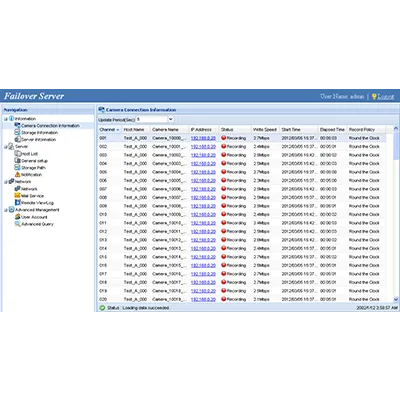Image resolution: width=400 pixels, height=400 pixels.
Task: Open User Account page icon
Action: 17,217
